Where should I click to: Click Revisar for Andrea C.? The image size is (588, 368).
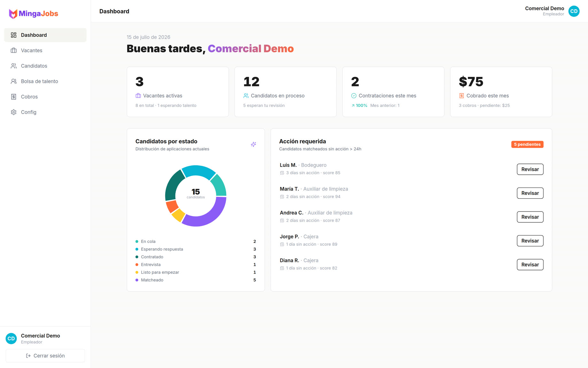tap(530, 217)
